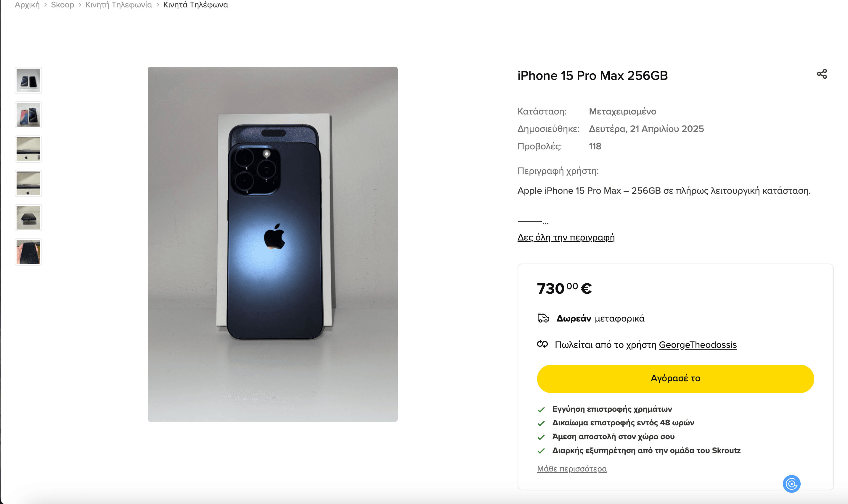This screenshot has height=504, width=848.
Task: Click the 'iPhone 15 Pro Max 256GB' title
Action: click(x=592, y=75)
